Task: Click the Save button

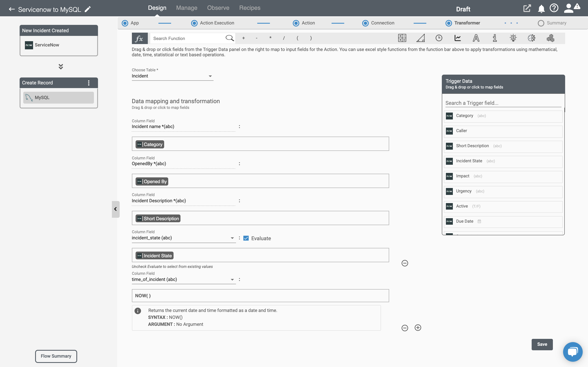Action: [542, 344]
